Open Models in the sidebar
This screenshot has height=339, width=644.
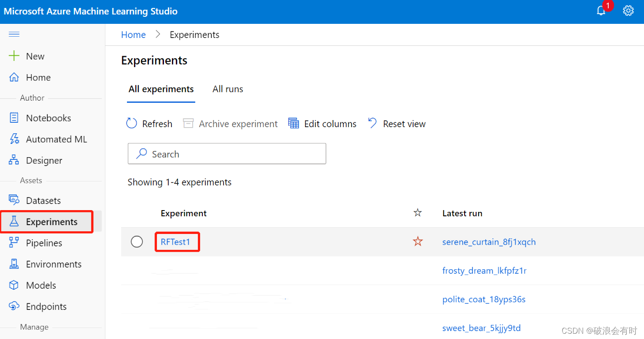click(x=41, y=285)
